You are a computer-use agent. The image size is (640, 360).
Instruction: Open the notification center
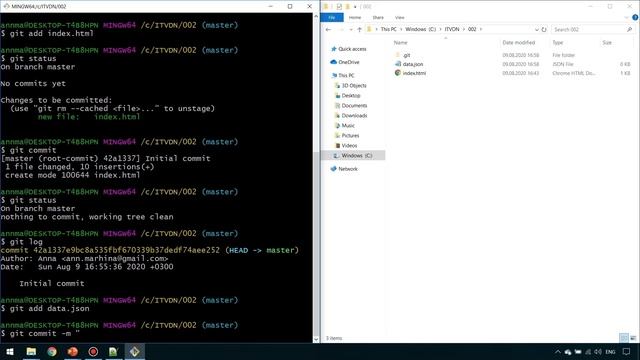(627, 351)
